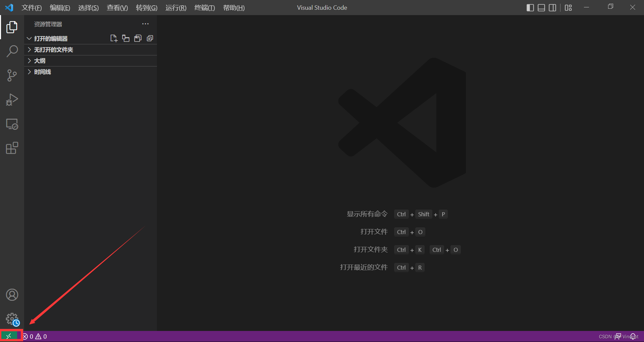644x342 pixels.
Task: Click the green remote window indicator
Action: pyautogui.click(x=9, y=336)
